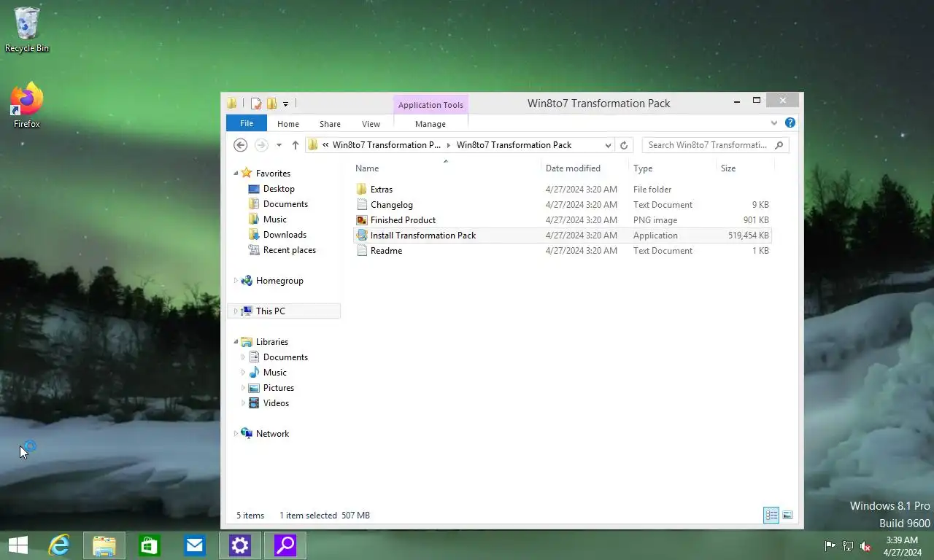
Task: Collapse the Favorites tree group
Action: pyautogui.click(x=236, y=174)
